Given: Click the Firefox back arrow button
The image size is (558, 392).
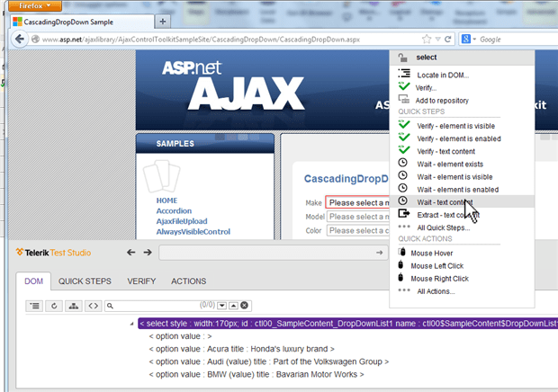Looking at the screenshot, I should (x=19, y=39).
